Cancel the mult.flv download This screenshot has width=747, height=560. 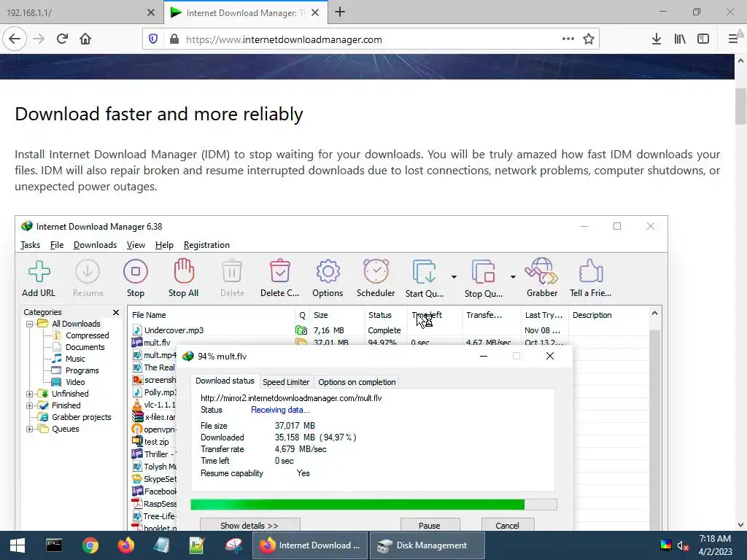click(x=508, y=525)
